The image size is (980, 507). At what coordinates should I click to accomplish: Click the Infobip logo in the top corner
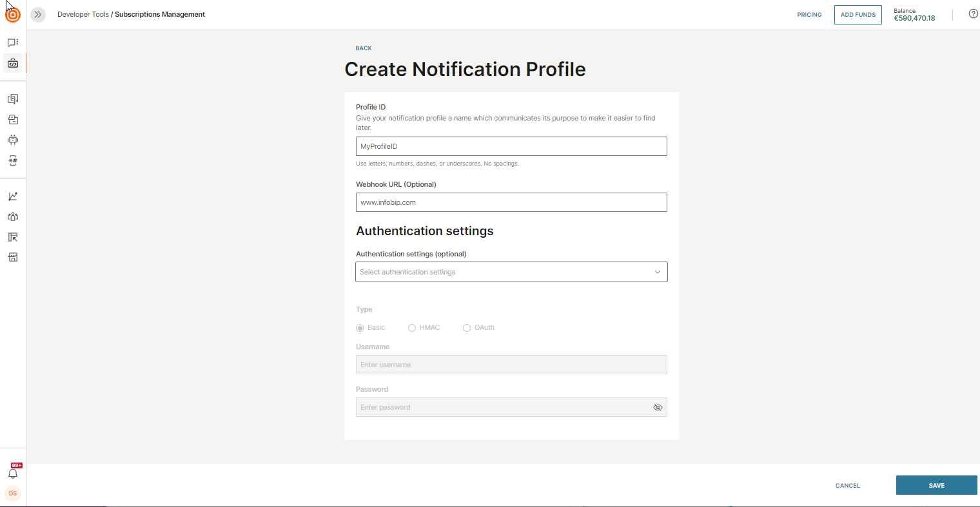tap(12, 14)
